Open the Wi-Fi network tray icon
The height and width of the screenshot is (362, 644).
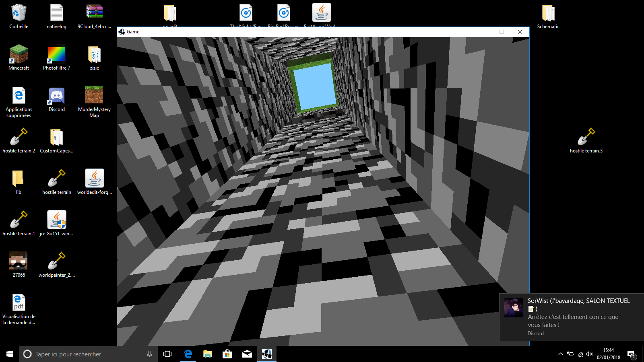[x=580, y=354]
